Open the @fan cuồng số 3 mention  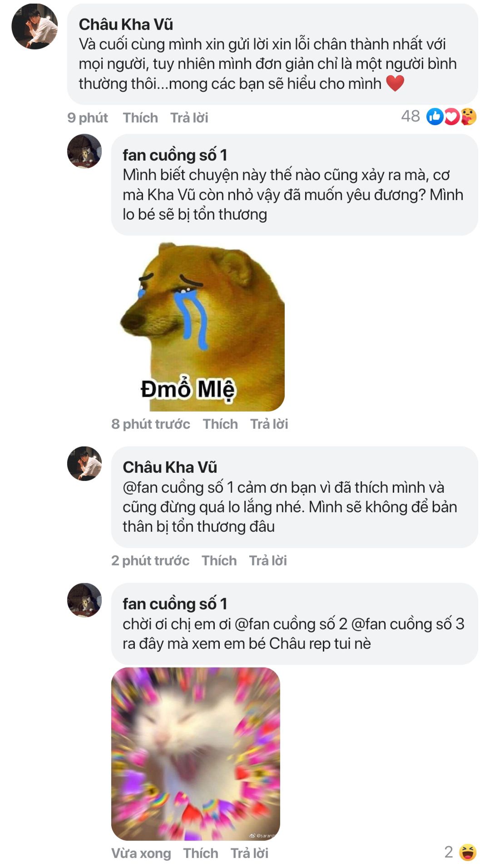(x=408, y=624)
